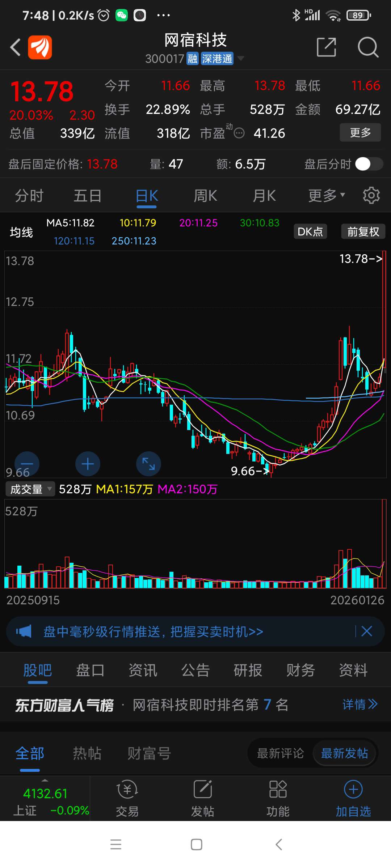The width and height of the screenshot is (391, 868).
Task: Zoom out chart with minus button
Action: click(27, 464)
